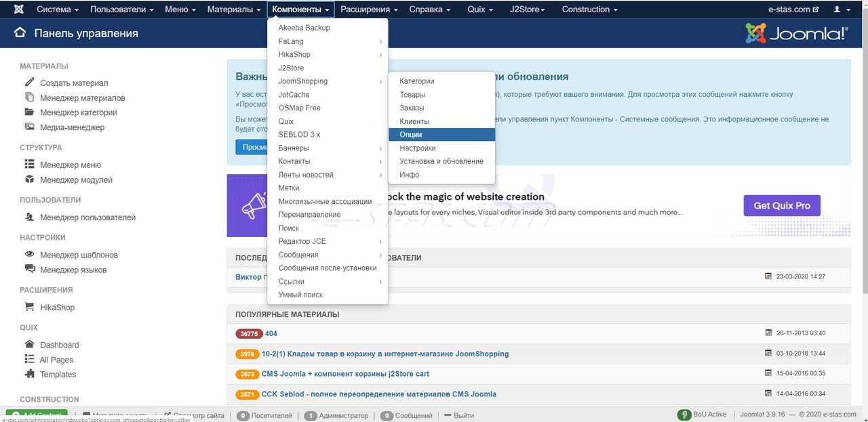Open the 404 popular article link

pos(271,333)
